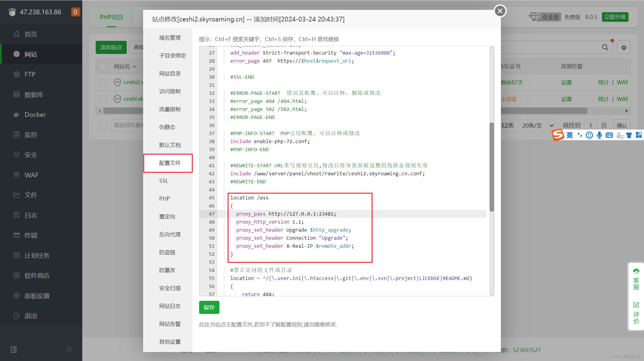Viewport: 644px width, 361px height.
Task: Select all websites via header checkbox
Action: 103,66
